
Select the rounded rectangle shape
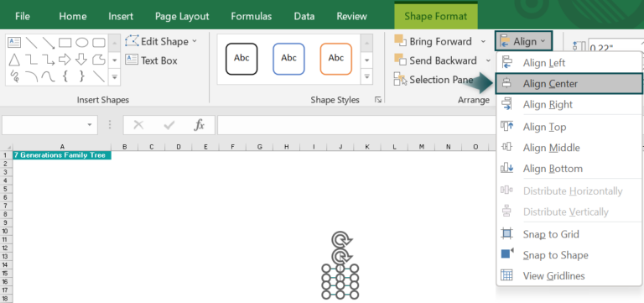tap(99, 42)
